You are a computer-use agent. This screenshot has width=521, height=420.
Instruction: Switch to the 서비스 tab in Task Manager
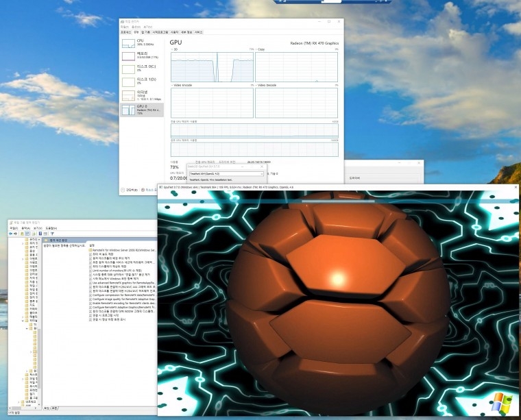[198, 32]
